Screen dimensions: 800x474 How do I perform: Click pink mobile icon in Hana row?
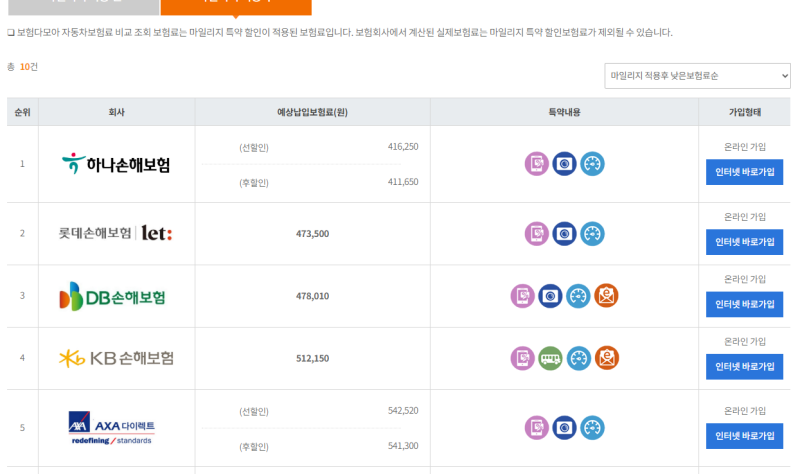point(536,164)
